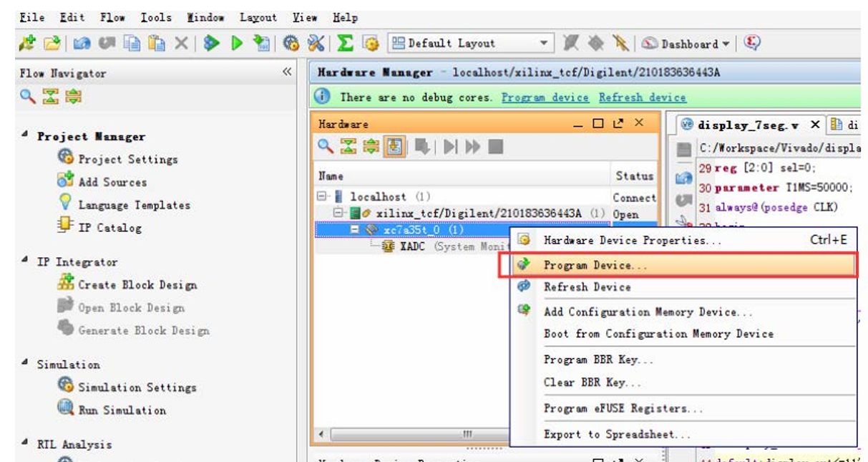
Task: Click run trigger icon in Hardware toolbar
Action: [450, 147]
